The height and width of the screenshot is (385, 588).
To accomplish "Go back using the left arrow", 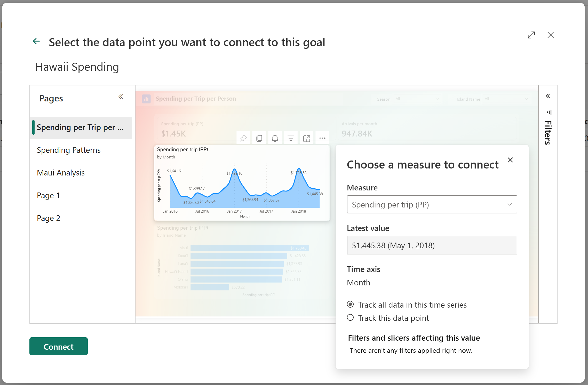I will point(36,41).
